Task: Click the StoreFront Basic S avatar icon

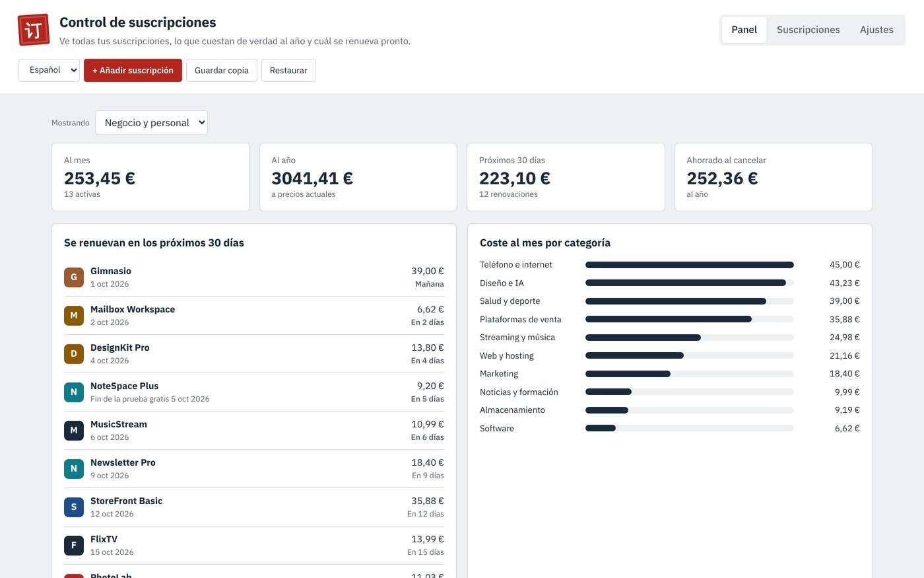Action: tap(74, 507)
